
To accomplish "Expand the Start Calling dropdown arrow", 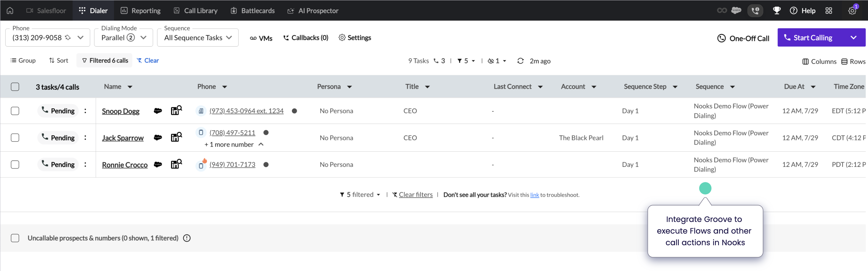I will 853,37.
